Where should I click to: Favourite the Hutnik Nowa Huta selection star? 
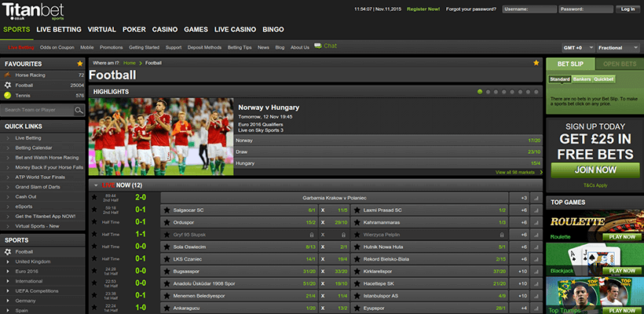click(357, 247)
